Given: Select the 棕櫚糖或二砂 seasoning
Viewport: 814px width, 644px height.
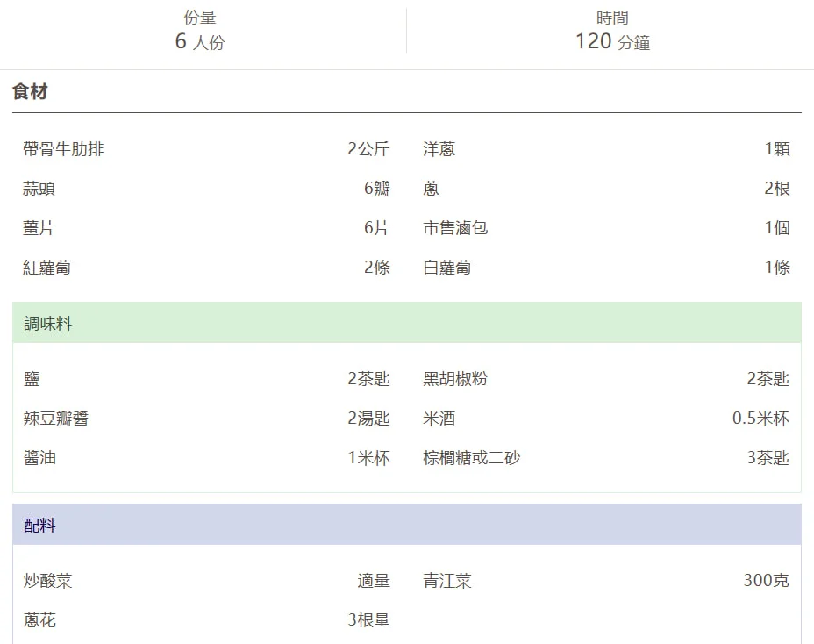Looking at the screenshot, I should point(471,458).
